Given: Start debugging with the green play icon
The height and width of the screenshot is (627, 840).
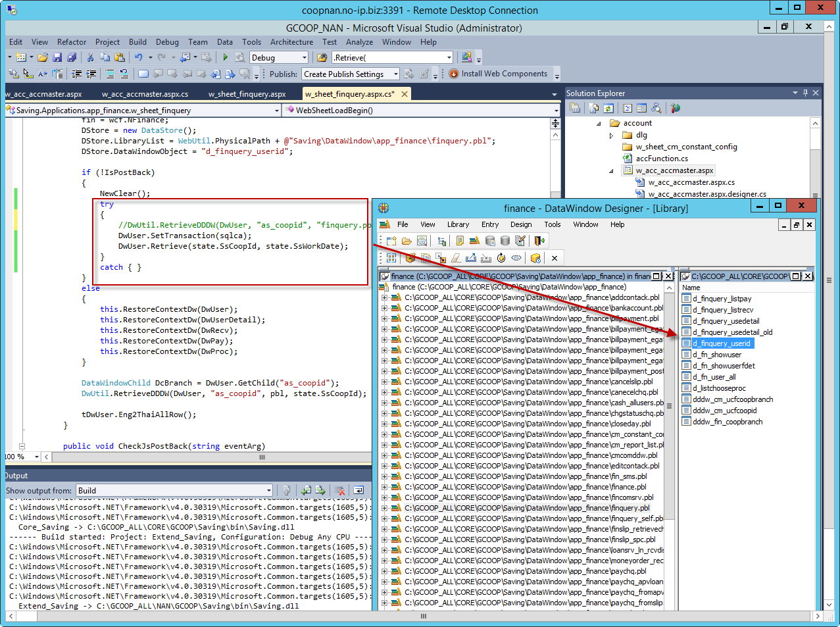Looking at the screenshot, I should (226, 58).
